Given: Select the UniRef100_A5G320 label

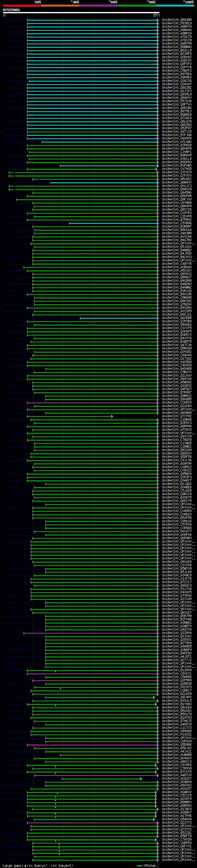Looking at the screenshot, I should (177, 270).
